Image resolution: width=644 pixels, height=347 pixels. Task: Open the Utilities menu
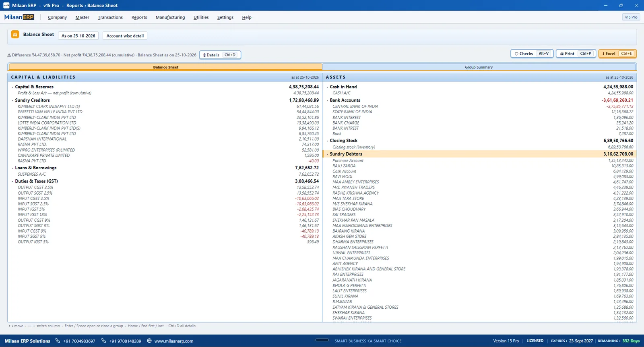pyautogui.click(x=201, y=17)
